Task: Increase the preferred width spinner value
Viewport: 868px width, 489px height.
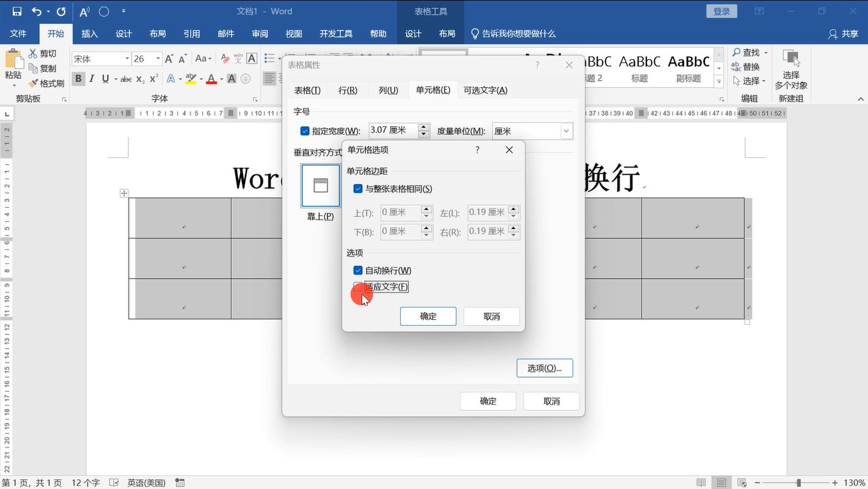Action: click(424, 127)
